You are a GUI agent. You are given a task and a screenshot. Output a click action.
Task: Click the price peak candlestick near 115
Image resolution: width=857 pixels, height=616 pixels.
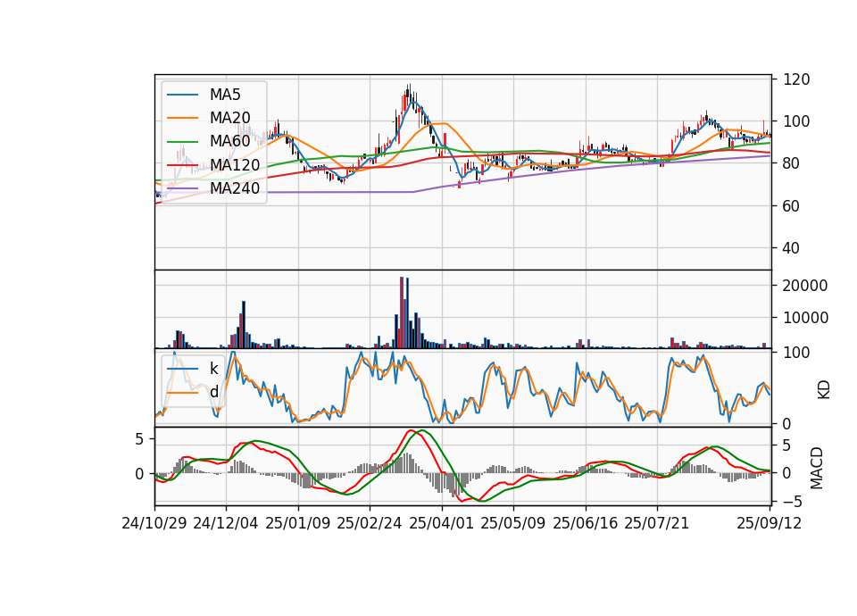click(408, 93)
